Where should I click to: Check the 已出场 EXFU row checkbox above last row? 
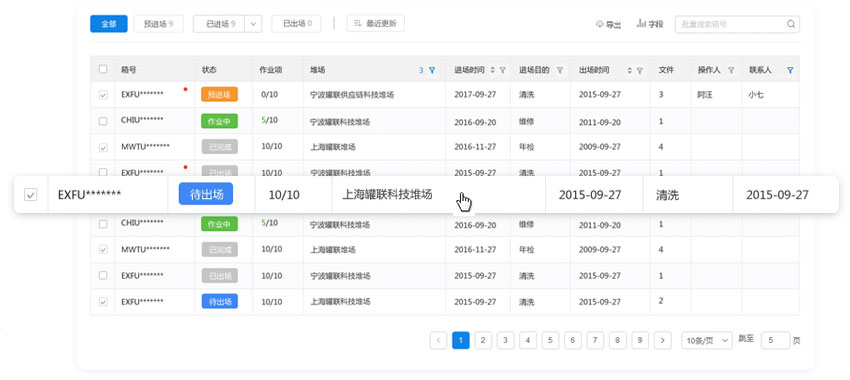tap(103, 275)
